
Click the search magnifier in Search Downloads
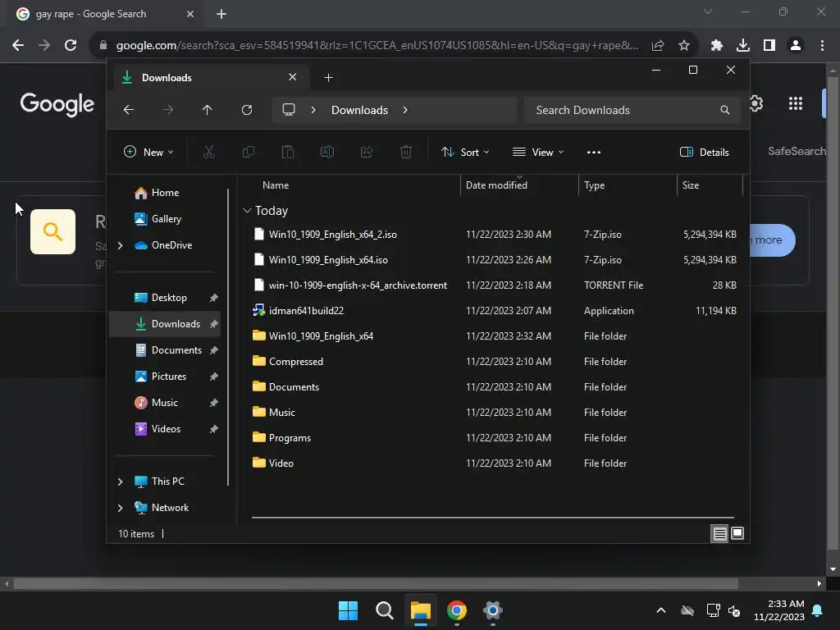(725, 110)
